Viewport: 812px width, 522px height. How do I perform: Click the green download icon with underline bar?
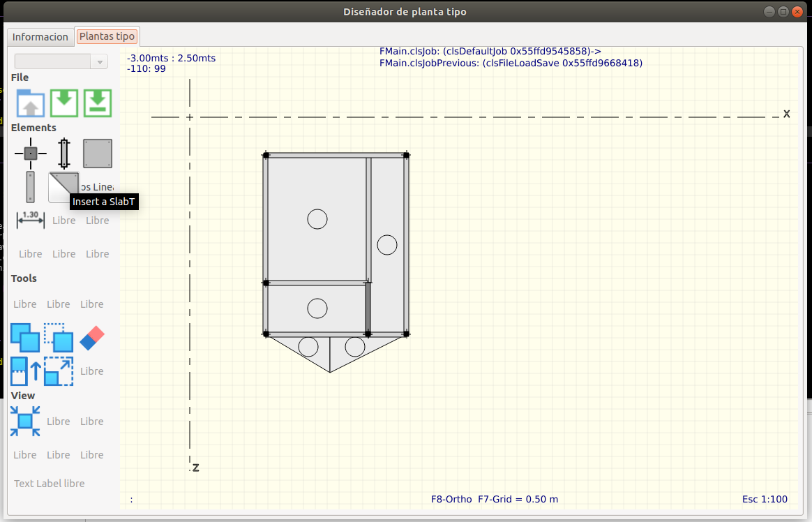pos(98,103)
